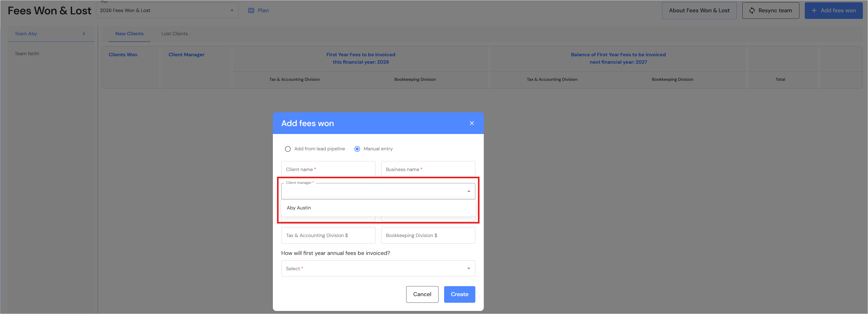Click the Create button

point(459,294)
